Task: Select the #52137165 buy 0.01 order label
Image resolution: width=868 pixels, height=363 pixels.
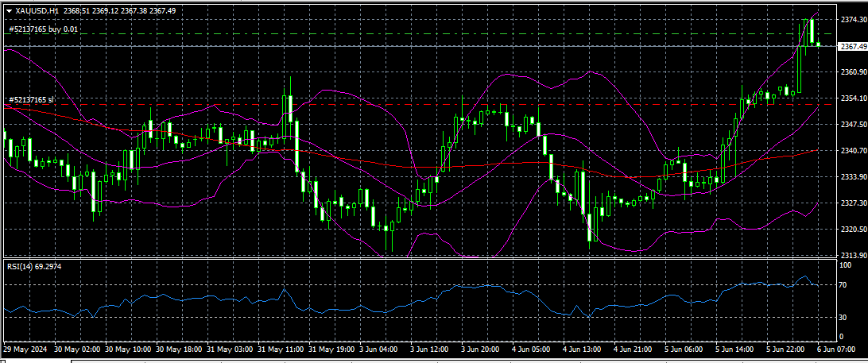Action: 44,29
